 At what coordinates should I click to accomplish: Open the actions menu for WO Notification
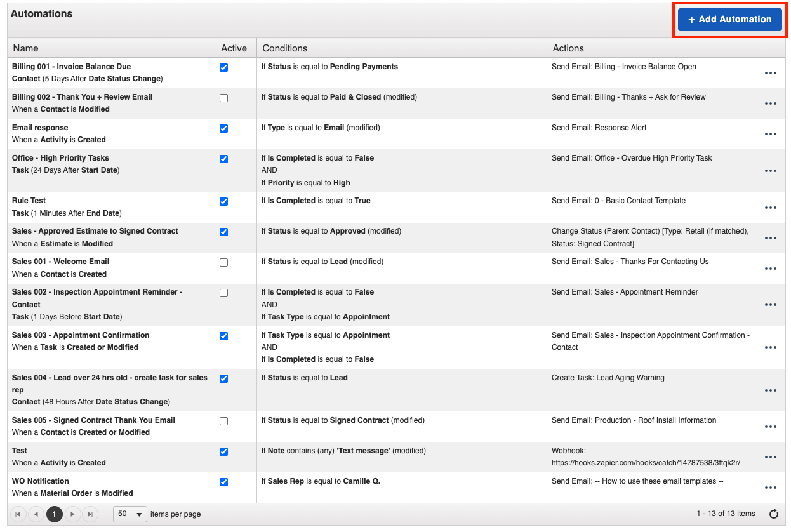[771, 488]
